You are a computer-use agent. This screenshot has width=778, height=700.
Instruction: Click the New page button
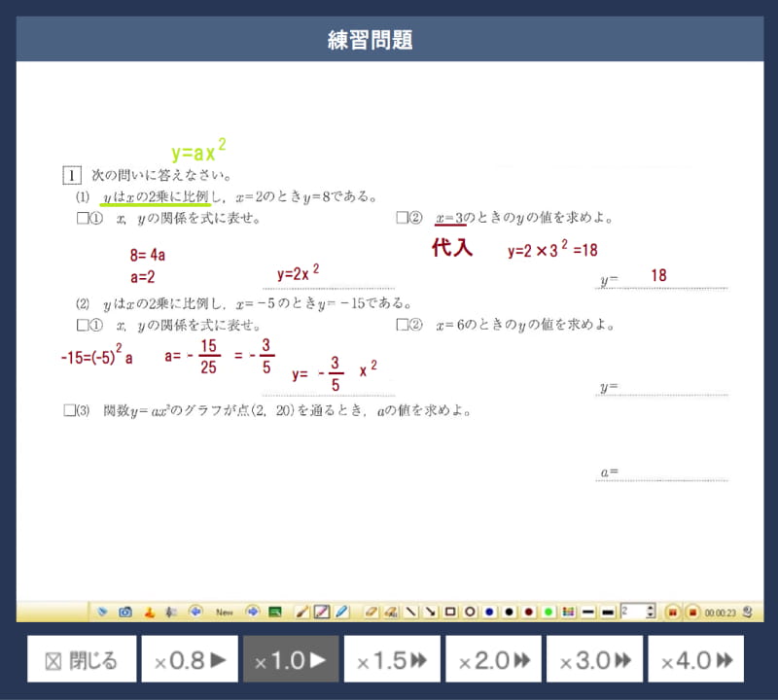click(225, 612)
